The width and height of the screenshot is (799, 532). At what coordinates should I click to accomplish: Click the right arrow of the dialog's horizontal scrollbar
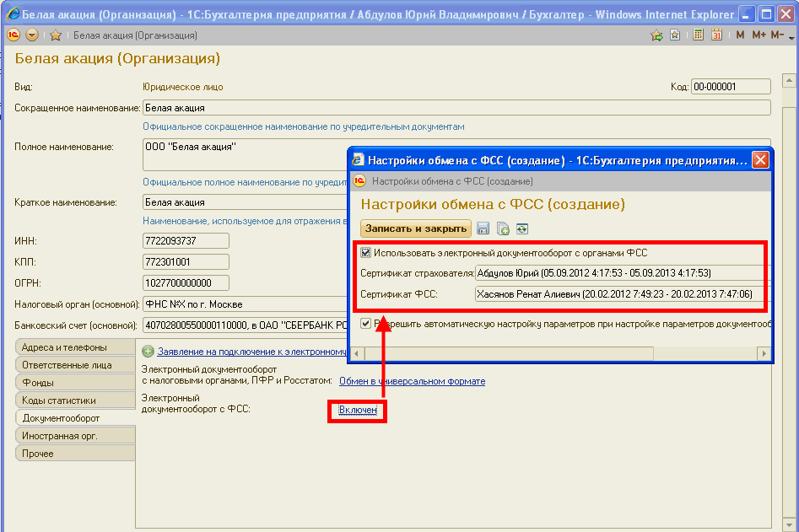pyautogui.click(x=764, y=353)
